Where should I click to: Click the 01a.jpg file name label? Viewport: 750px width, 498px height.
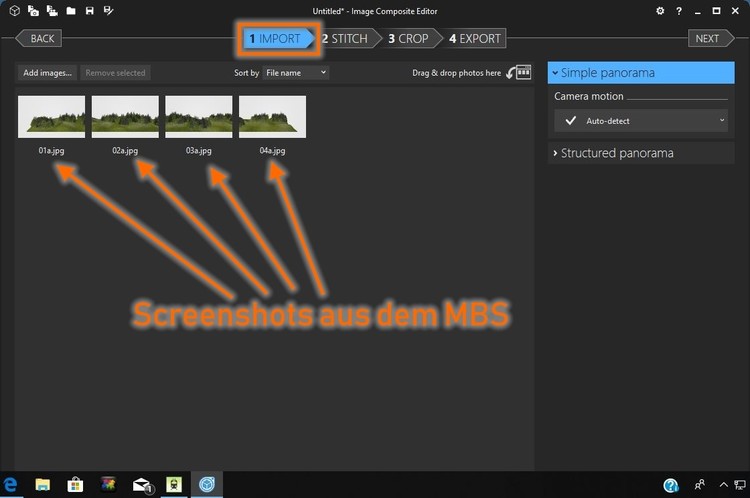(x=51, y=151)
